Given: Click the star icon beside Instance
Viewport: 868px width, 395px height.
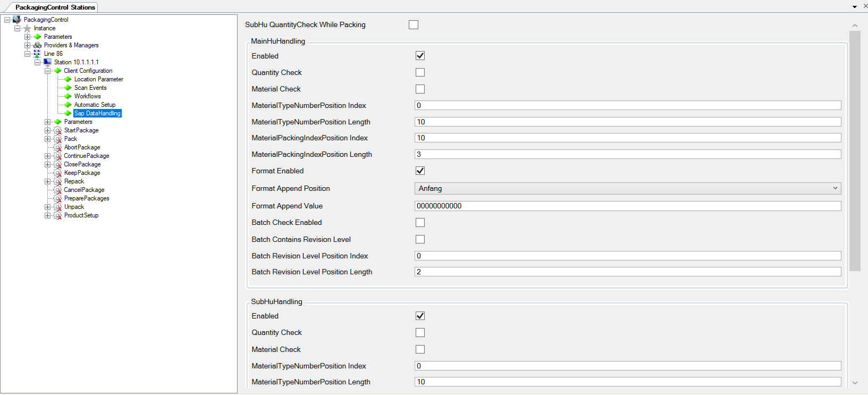Looking at the screenshot, I should [27, 28].
